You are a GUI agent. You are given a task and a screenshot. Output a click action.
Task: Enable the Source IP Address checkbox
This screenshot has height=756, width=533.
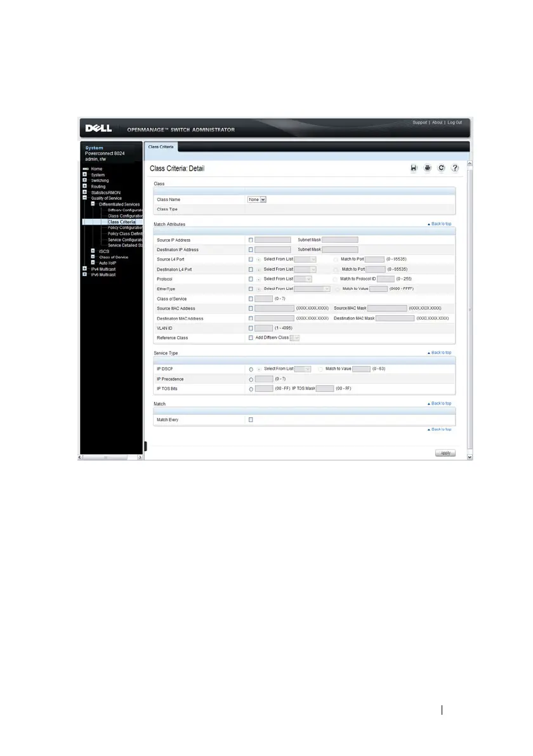[251, 240]
